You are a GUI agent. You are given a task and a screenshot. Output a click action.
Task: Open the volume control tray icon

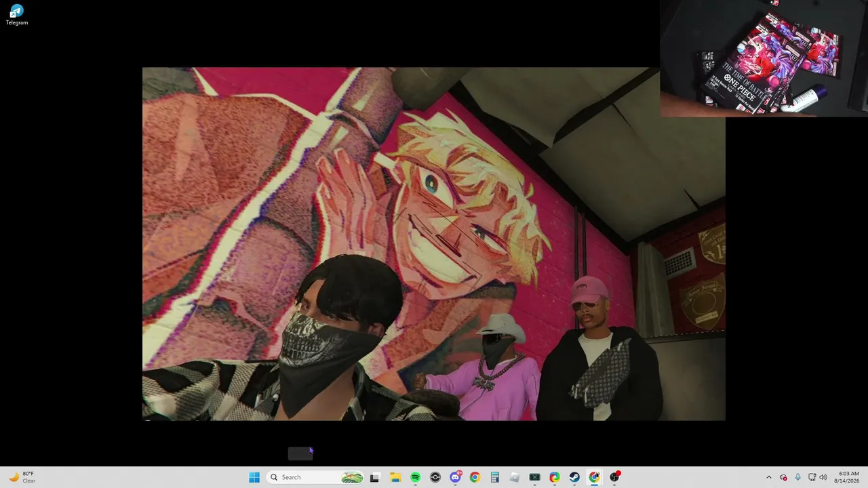(823, 477)
